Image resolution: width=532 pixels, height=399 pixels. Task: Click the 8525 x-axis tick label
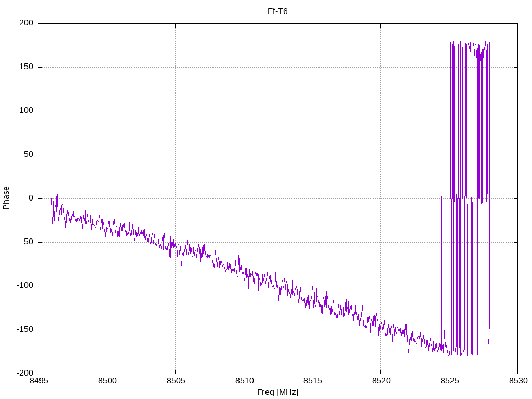point(449,381)
